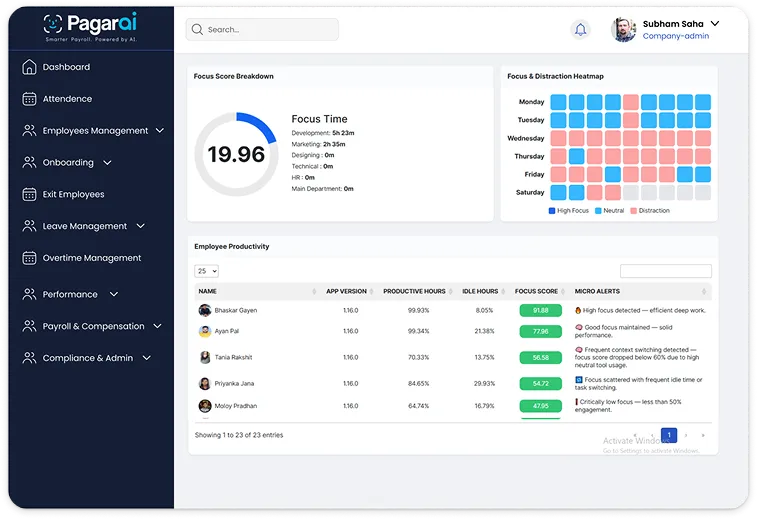Click Subham Saha profile avatar
The width and height of the screenshot is (757, 520).
[x=623, y=30]
